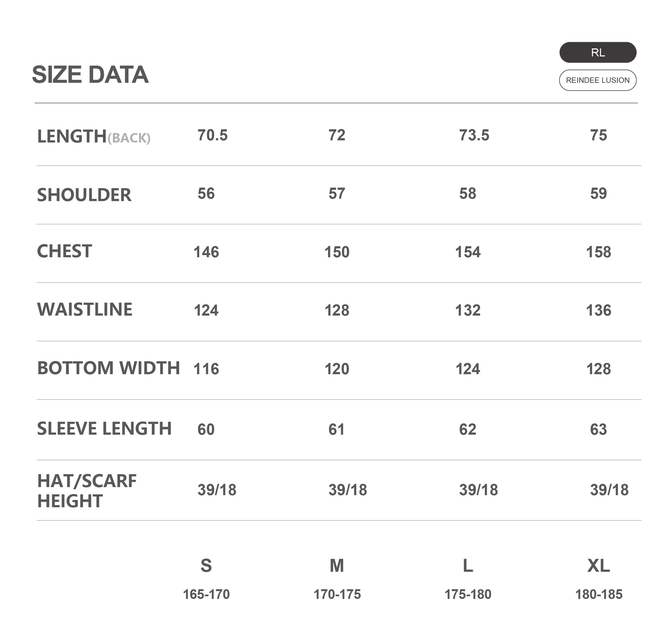The height and width of the screenshot is (618, 672).
Task: Click the WAISTLINE row label
Action: coord(85,309)
